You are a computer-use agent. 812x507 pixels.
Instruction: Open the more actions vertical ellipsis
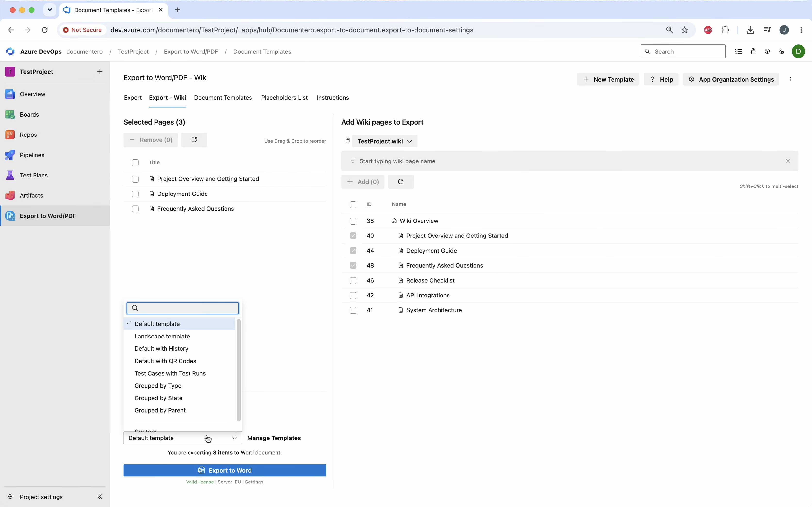(x=791, y=79)
